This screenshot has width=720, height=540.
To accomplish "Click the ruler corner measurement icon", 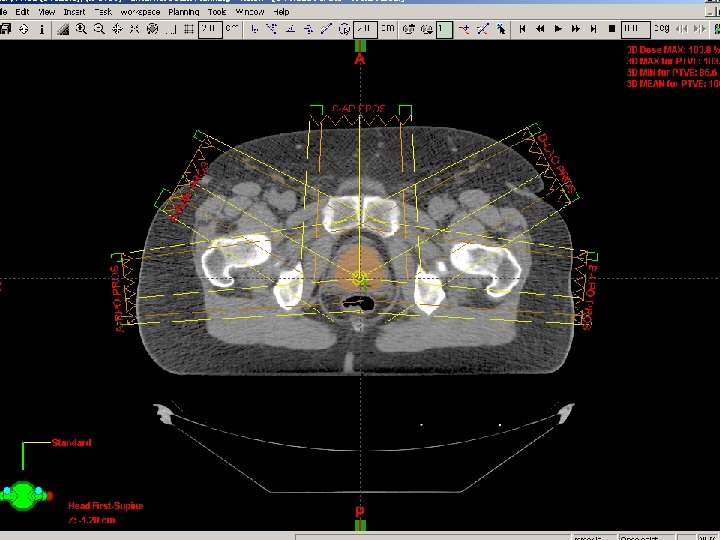I will (171, 29).
